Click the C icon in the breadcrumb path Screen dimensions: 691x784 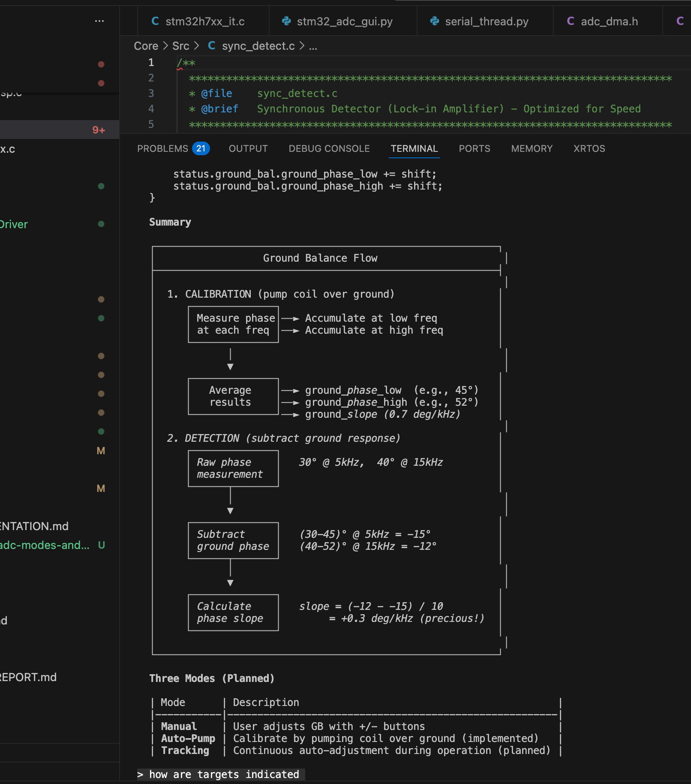click(211, 45)
